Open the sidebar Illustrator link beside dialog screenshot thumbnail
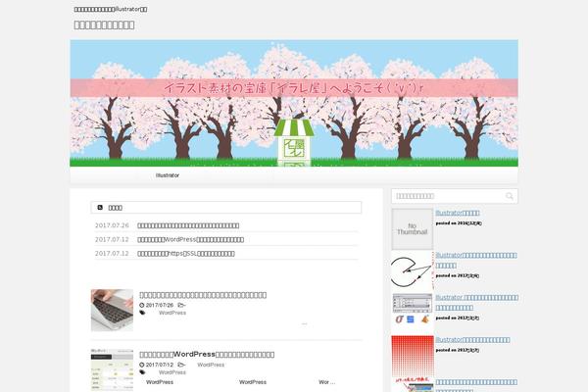The image size is (588, 392). coord(476,303)
